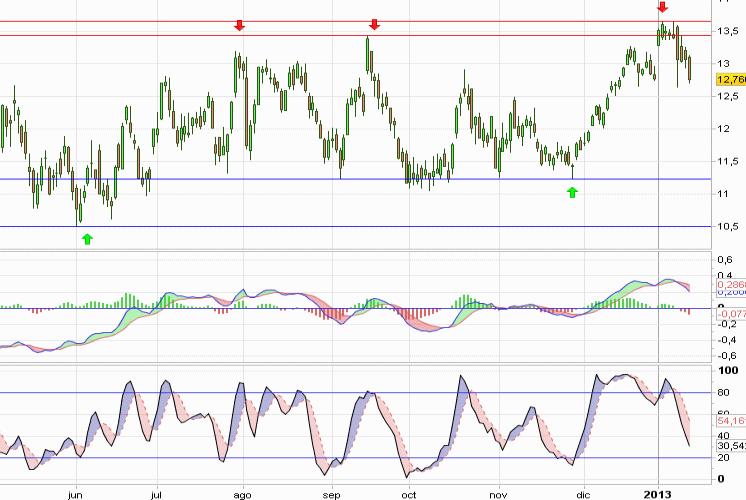Click the MACD value label 0,2868
The height and width of the screenshot is (500, 746).
point(730,285)
